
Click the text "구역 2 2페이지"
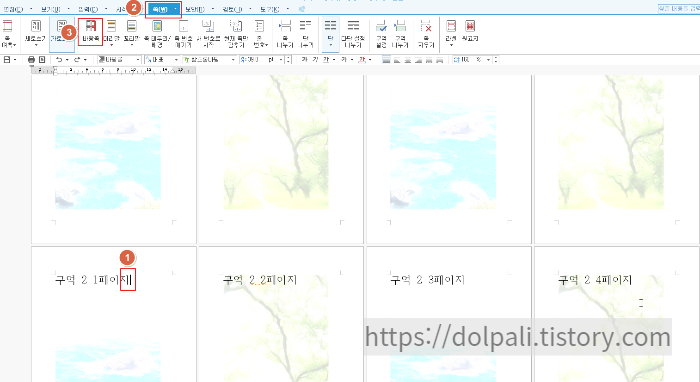(260, 280)
